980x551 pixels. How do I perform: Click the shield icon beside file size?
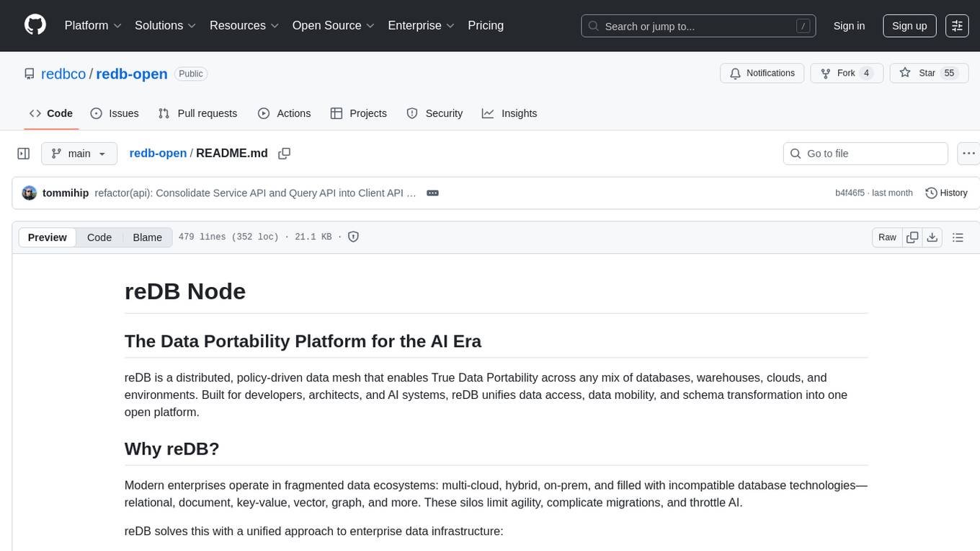353,237
